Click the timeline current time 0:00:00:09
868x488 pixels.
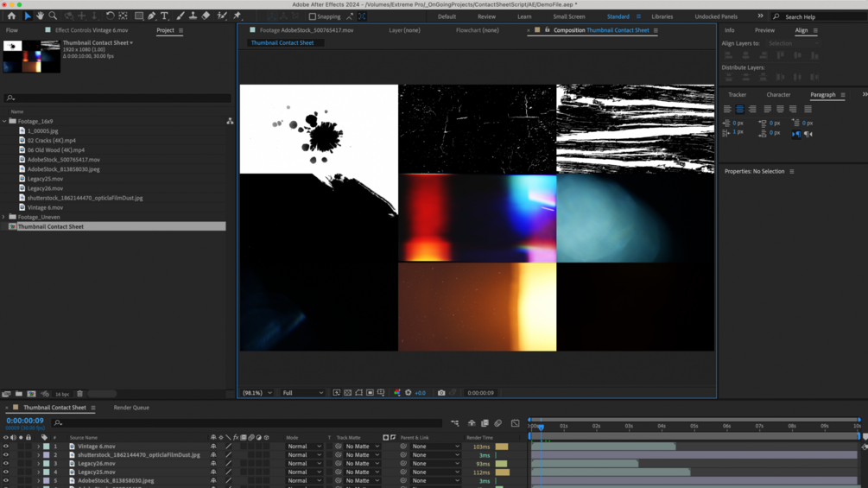[25, 421]
